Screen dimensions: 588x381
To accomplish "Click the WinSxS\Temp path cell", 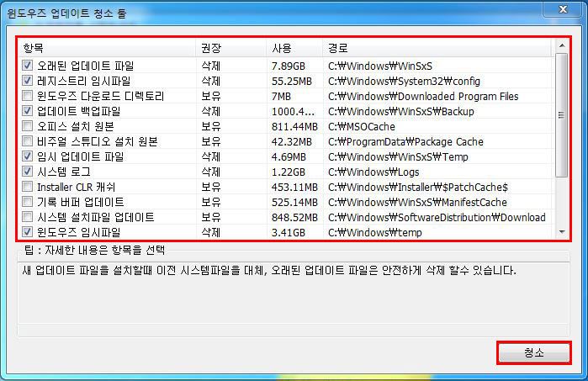I will coord(398,156).
